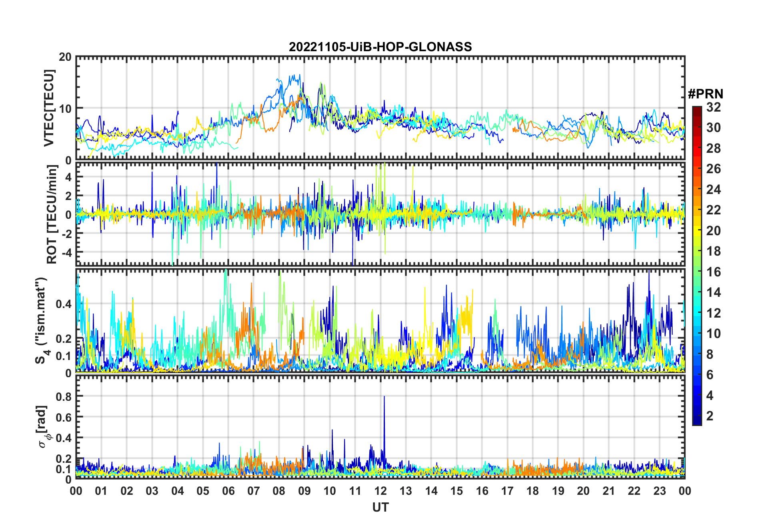The height and width of the screenshot is (532, 761).
Task: Click colorbar tick label 16
Action: [x=714, y=272]
